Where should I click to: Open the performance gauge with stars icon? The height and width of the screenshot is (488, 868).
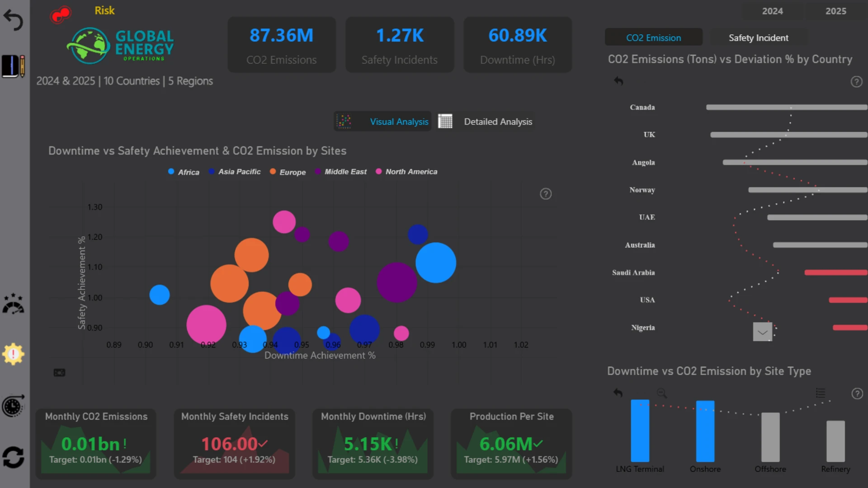13,304
